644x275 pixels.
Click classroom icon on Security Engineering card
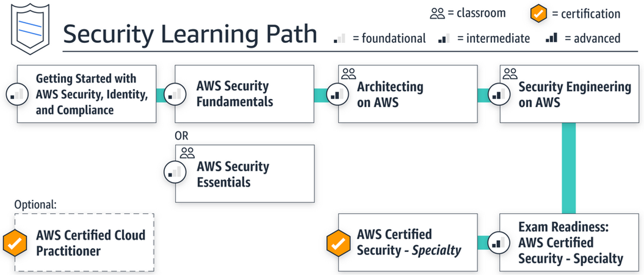[x=510, y=74]
